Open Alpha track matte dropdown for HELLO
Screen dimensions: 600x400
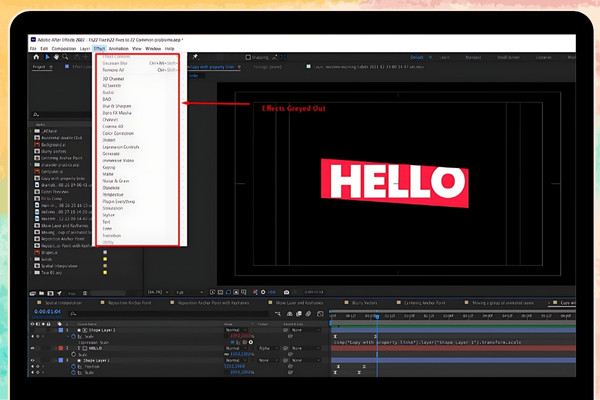pos(267,348)
